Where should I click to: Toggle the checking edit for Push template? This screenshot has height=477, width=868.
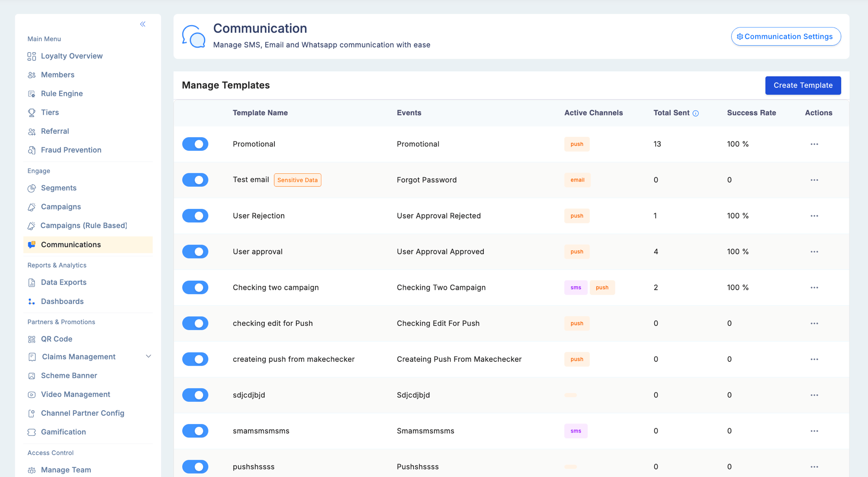tap(195, 323)
